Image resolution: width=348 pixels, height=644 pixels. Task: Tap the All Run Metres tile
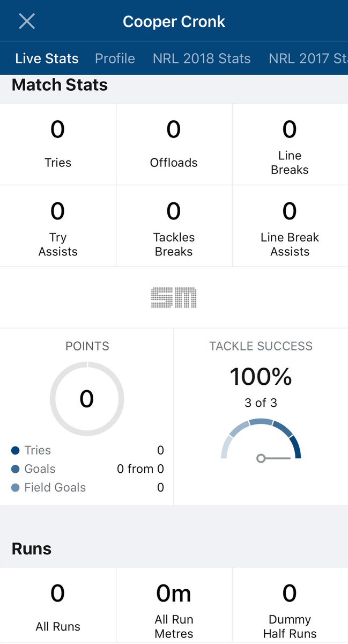coord(174,606)
